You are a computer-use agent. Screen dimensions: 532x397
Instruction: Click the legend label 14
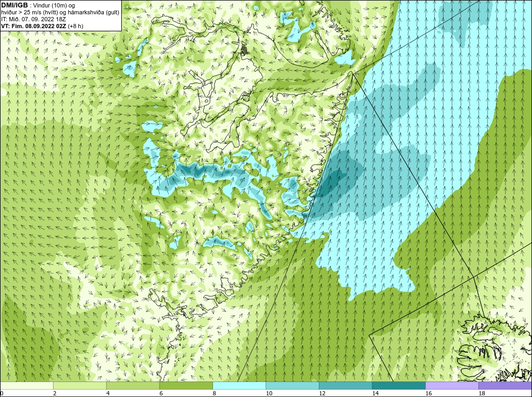coord(375,393)
